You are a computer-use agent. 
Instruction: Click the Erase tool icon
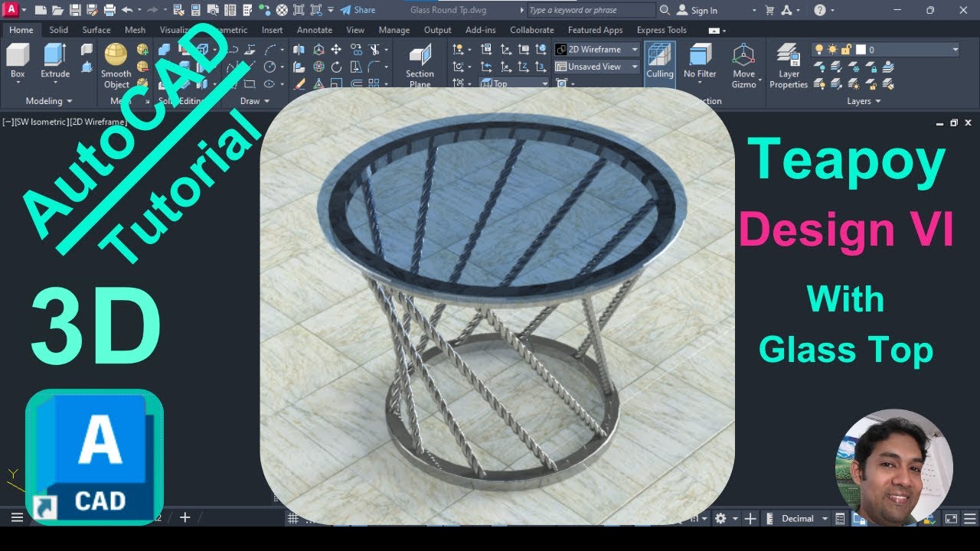(299, 84)
